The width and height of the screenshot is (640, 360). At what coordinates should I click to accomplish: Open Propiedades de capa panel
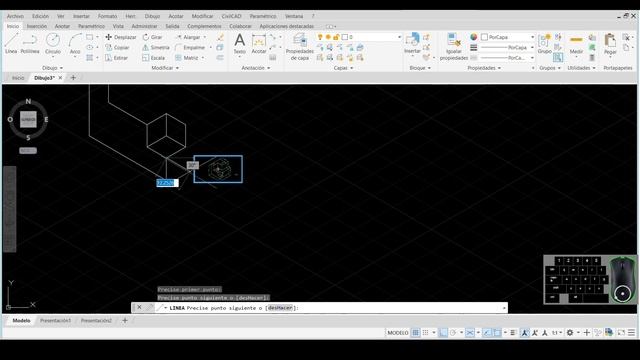(300, 47)
